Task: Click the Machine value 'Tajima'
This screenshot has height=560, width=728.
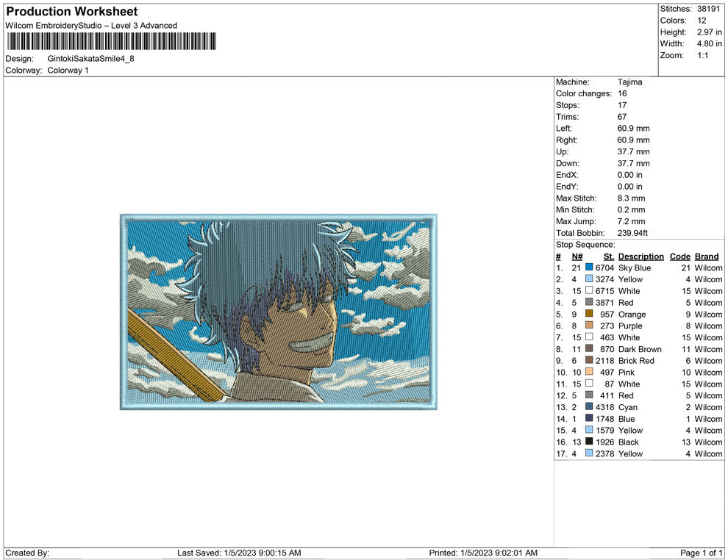Action: (x=629, y=82)
